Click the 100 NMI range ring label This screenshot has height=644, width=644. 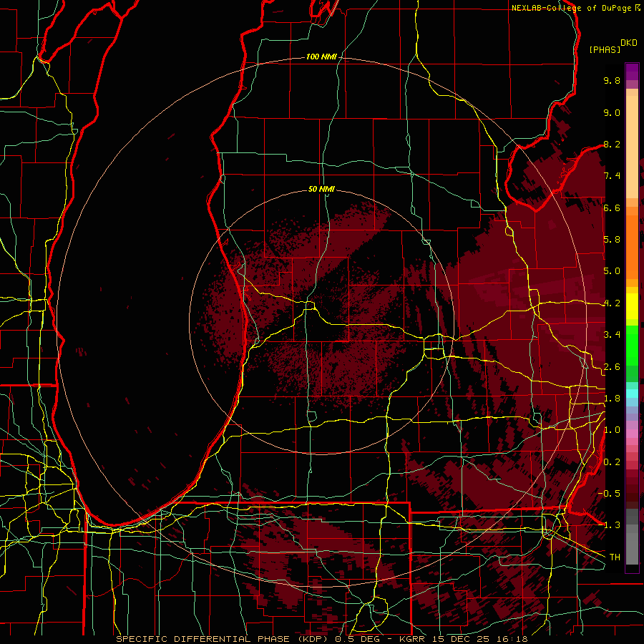(x=321, y=57)
